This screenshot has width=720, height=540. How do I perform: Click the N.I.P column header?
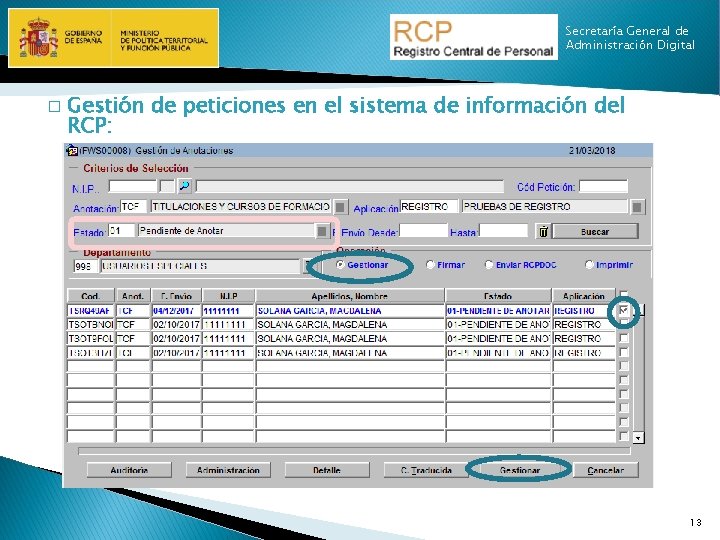click(x=228, y=296)
